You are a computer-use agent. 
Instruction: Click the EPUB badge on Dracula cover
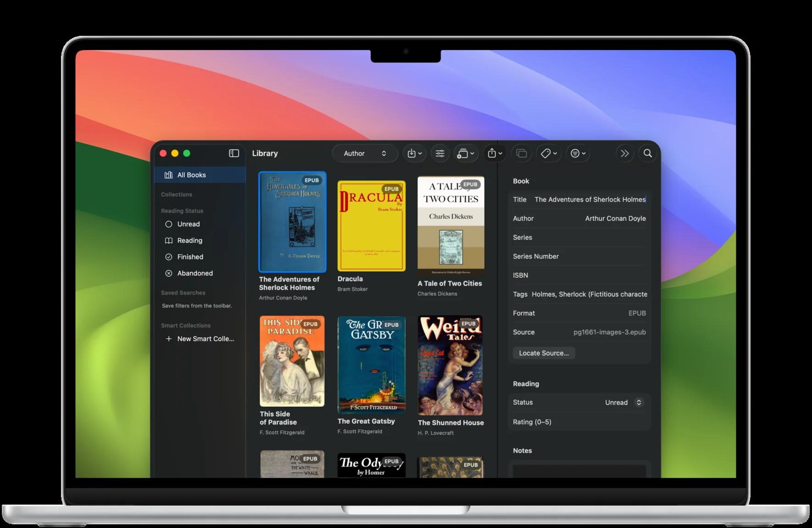click(x=391, y=189)
